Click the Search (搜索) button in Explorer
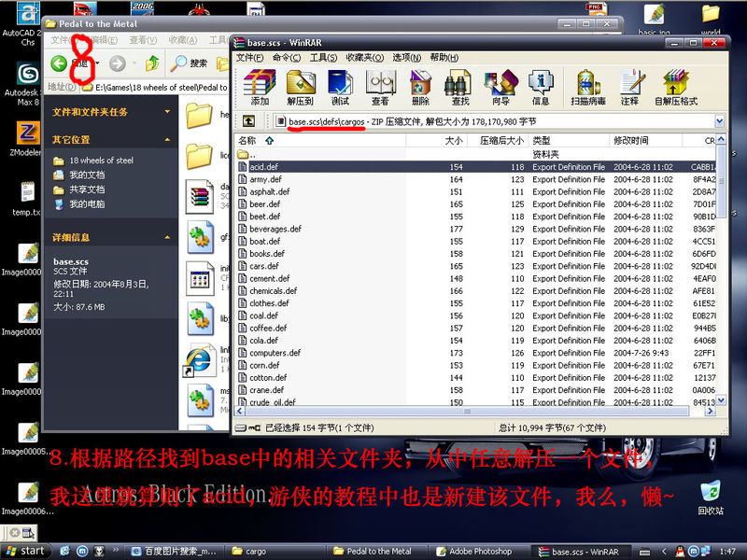 click(x=190, y=63)
